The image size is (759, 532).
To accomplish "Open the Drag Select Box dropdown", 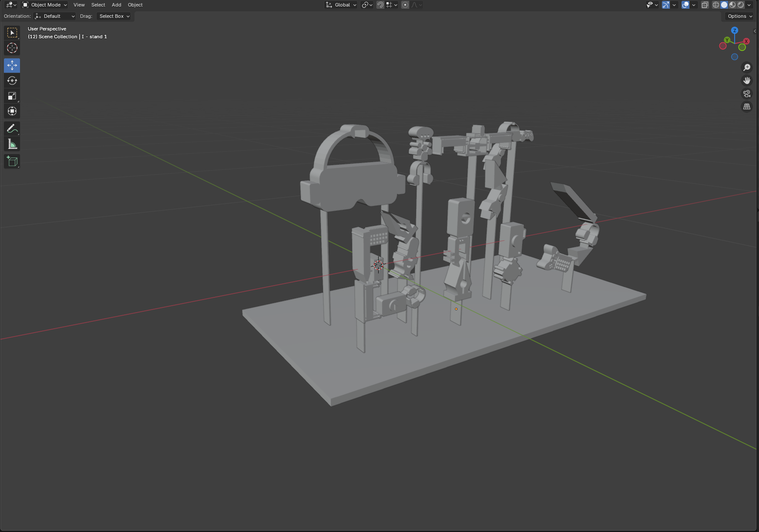I will coord(114,16).
